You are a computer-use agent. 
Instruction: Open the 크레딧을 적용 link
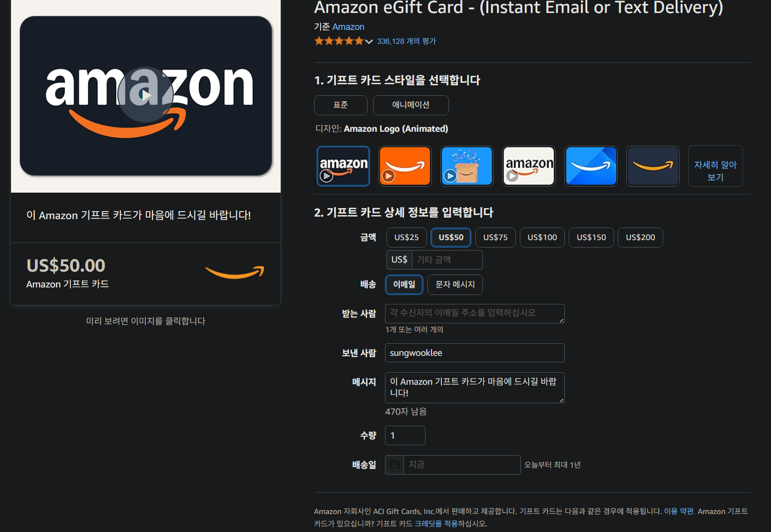click(x=436, y=524)
